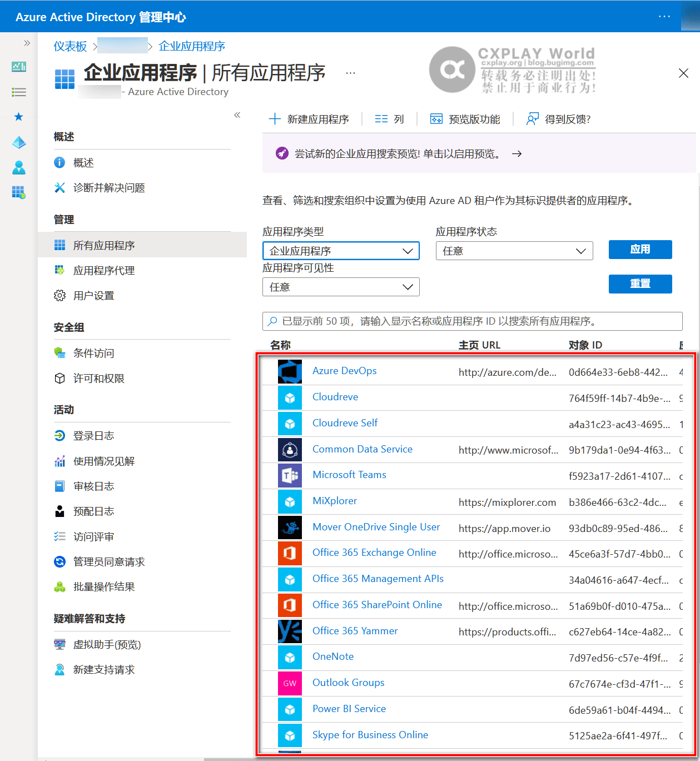Viewport: 700px width, 761px height.
Task: Click 预览版功能 toolbar button
Action: pos(465,119)
